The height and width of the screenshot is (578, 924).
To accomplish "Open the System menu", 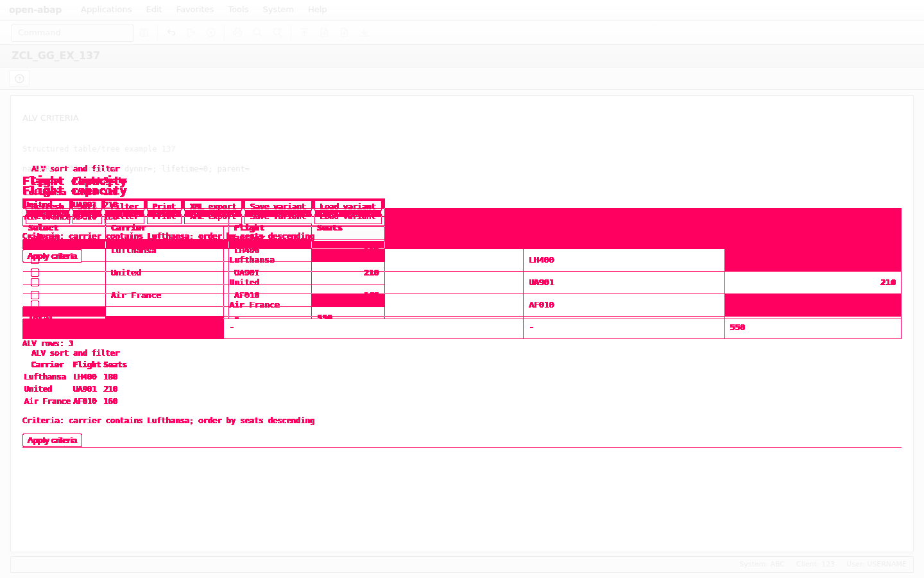I will 278,10.
